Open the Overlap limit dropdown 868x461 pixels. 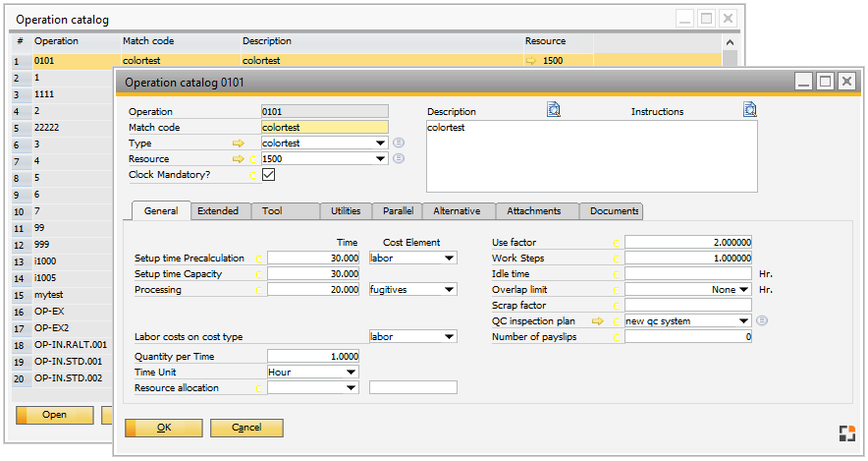point(744,290)
